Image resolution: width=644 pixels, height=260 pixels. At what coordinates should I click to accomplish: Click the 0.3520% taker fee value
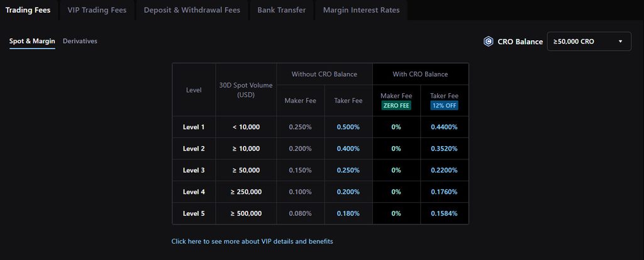pyautogui.click(x=444, y=149)
